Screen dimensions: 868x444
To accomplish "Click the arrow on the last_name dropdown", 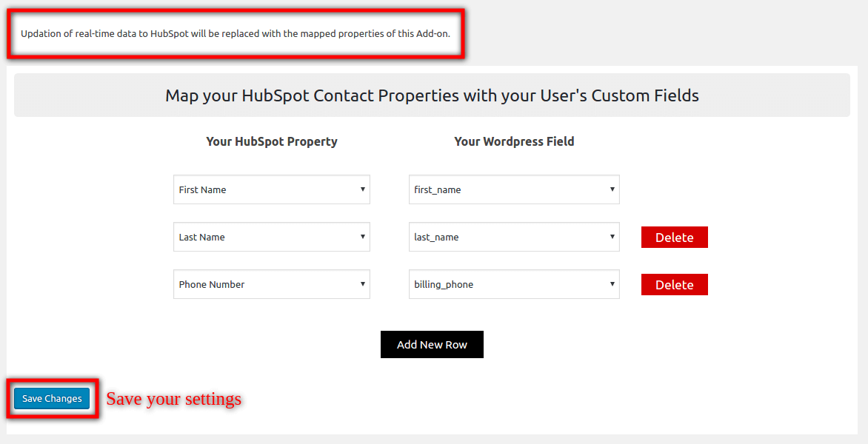I will click(x=612, y=237).
